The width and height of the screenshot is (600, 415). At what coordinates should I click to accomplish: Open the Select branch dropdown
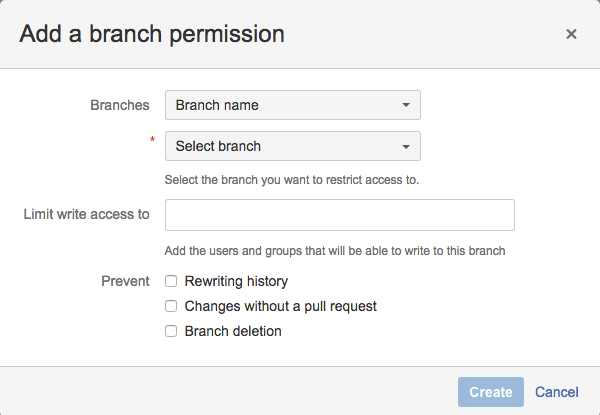coord(292,146)
